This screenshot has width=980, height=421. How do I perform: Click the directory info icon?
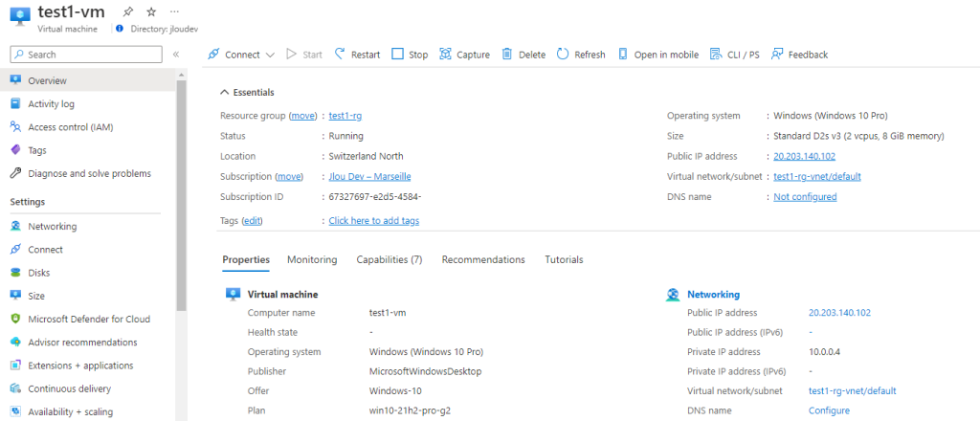[x=120, y=29]
